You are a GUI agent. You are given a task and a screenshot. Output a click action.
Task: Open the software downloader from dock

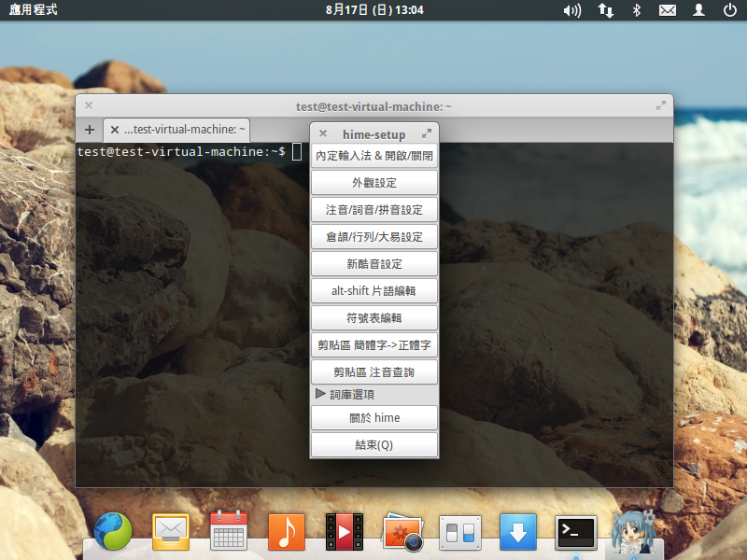point(518,532)
